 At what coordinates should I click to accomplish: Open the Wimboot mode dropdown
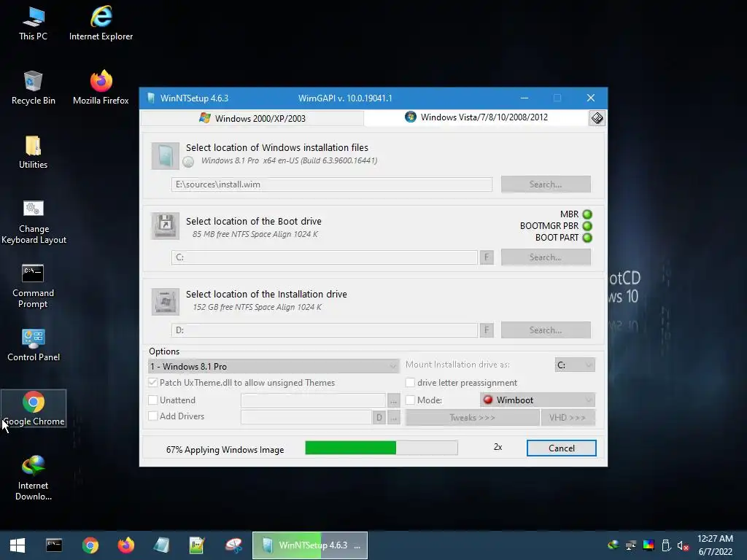538,400
